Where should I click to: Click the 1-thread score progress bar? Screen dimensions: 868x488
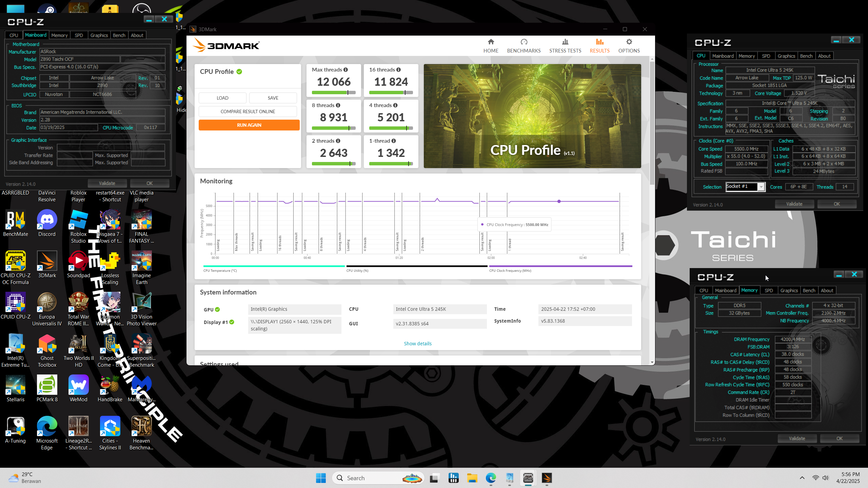(391, 164)
